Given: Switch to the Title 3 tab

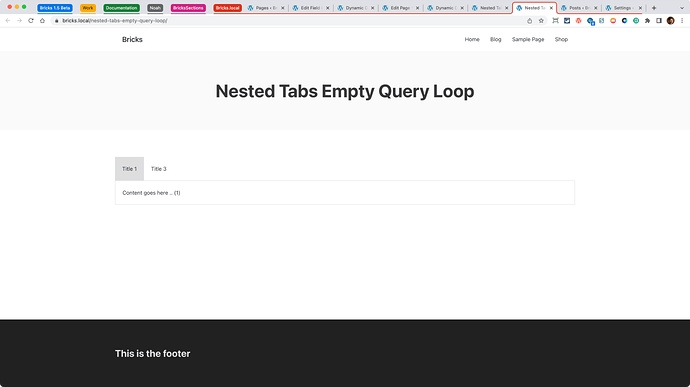Looking at the screenshot, I should point(158,169).
